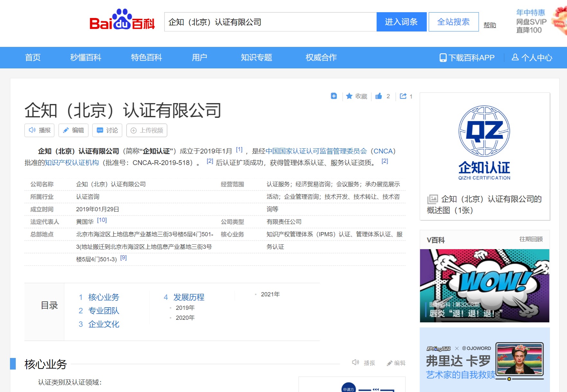
Task: Open 个人中心 user icon
Action: click(x=515, y=57)
